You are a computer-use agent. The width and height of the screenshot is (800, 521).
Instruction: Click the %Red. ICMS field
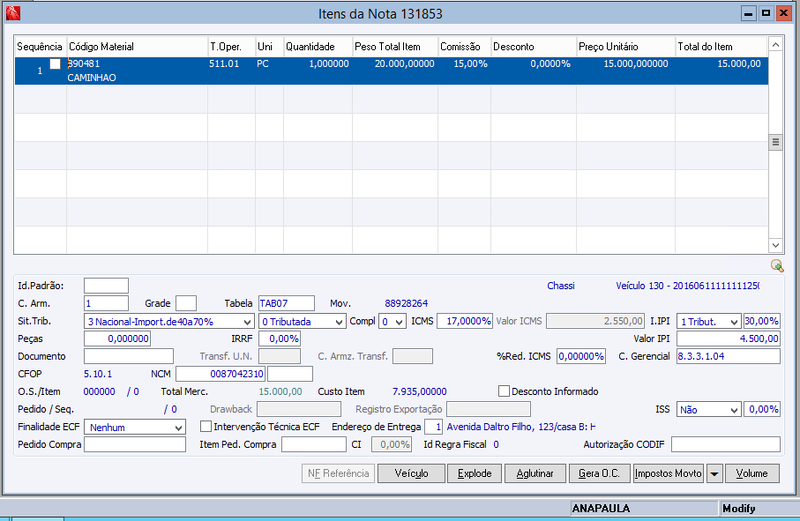pyautogui.click(x=581, y=356)
